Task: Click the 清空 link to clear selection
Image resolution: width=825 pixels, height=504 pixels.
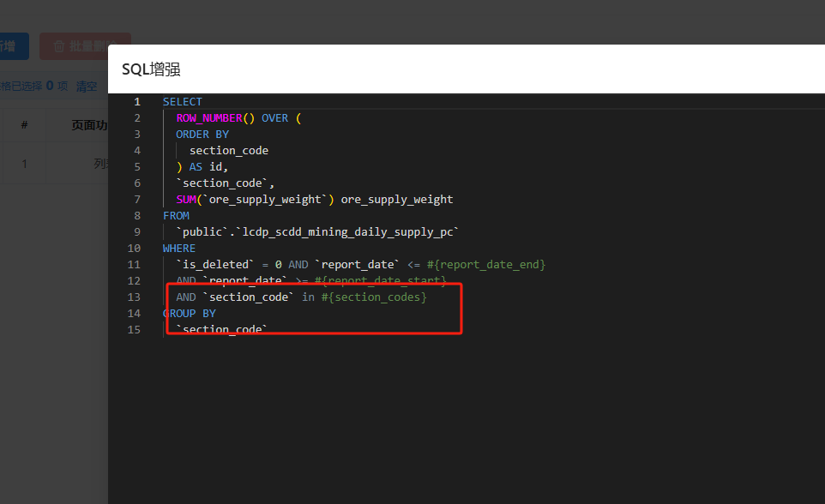Action: [86, 86]
